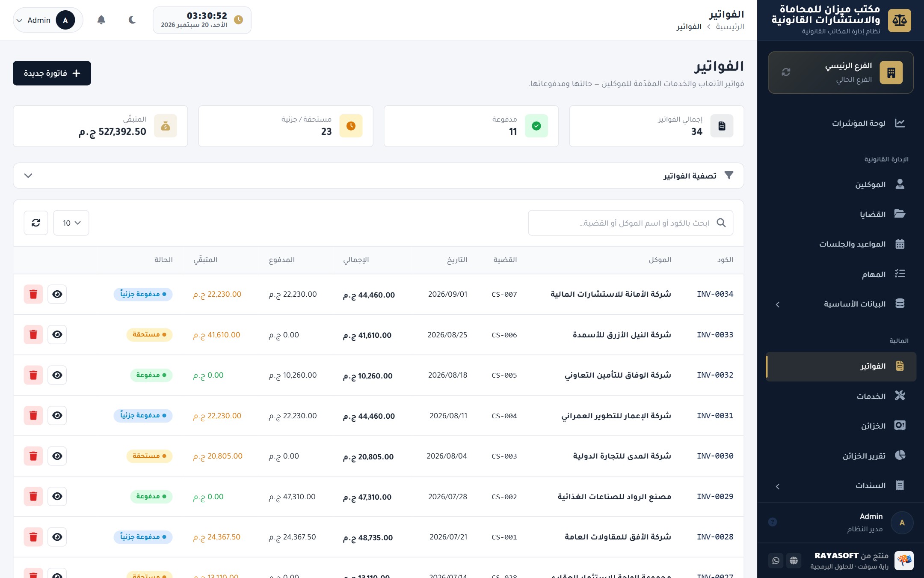
Task: Click the branch sync arrows icon
Action: pyautogui.click(x=786, y=72)
